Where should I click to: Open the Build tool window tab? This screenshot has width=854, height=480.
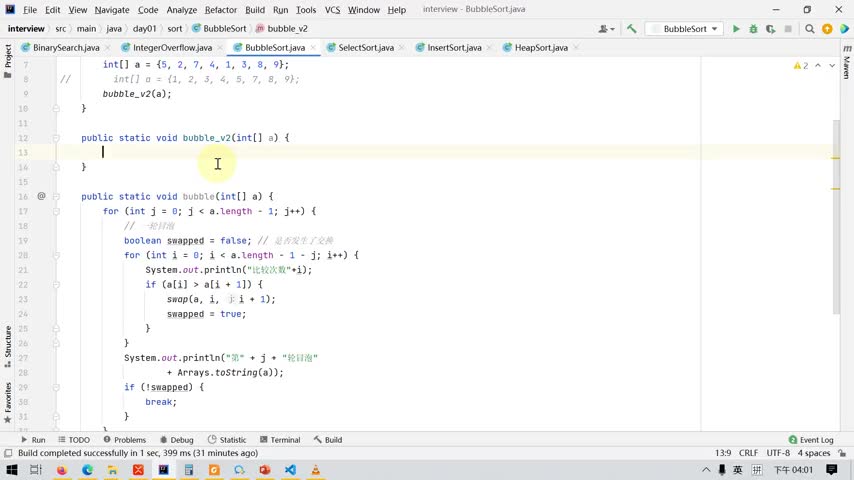point(328,440)
